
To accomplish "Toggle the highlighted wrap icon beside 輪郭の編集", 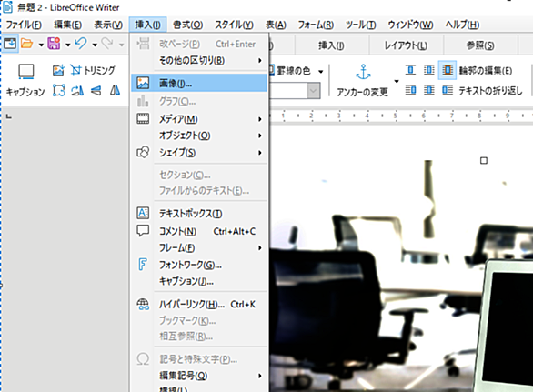I will 448,70.
